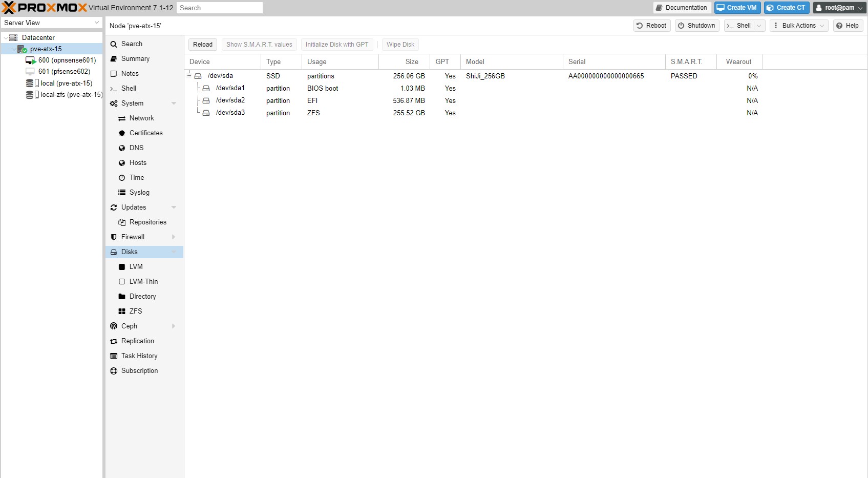The width and height of the screenshot is (868, 478).
Task: Collapse the pve-atx-15 tree node arrow
Action: (x=14, y=49)
